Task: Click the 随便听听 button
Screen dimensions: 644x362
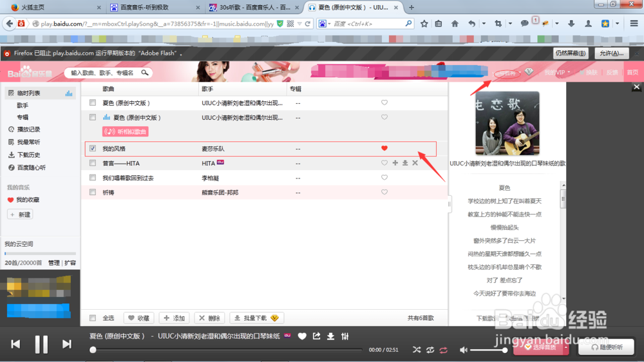Action: pyautogui.click(x=606, y=347)
